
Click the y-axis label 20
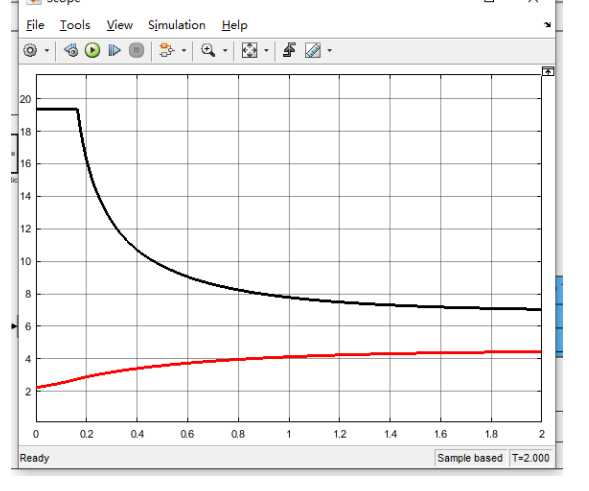(26, 99)
